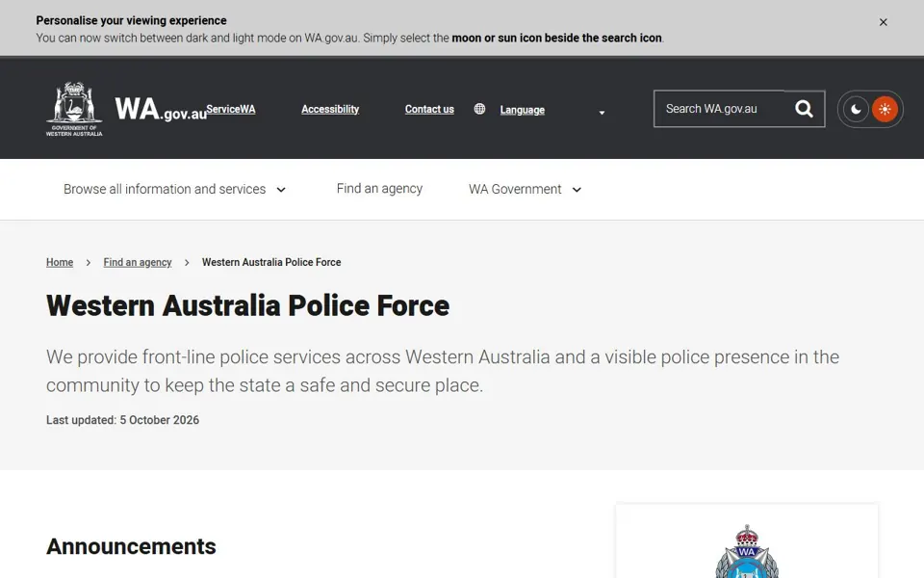Open the ServiceWA link
The height and width of the screenshot is (578, 924).
(x=230, y=109)
